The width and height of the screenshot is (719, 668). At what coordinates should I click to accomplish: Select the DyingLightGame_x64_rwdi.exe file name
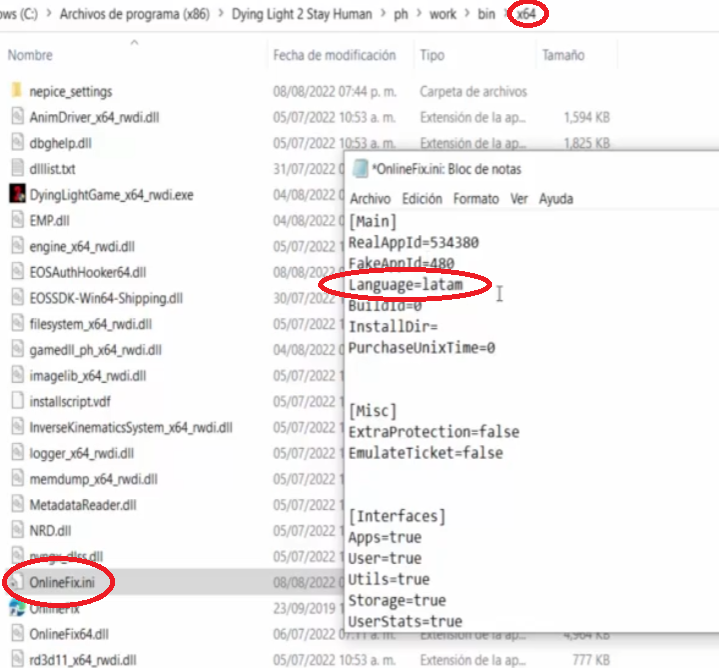pos(111,195)
